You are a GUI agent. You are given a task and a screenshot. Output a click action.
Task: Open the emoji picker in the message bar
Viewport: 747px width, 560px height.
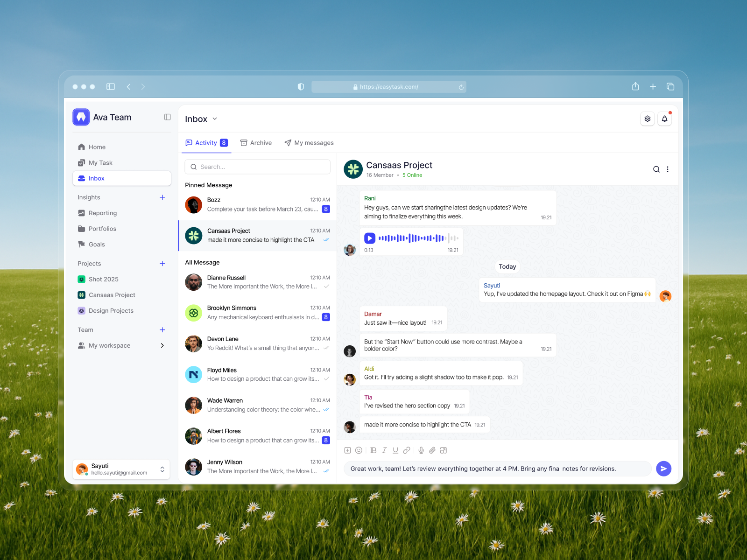coord(359,450)
